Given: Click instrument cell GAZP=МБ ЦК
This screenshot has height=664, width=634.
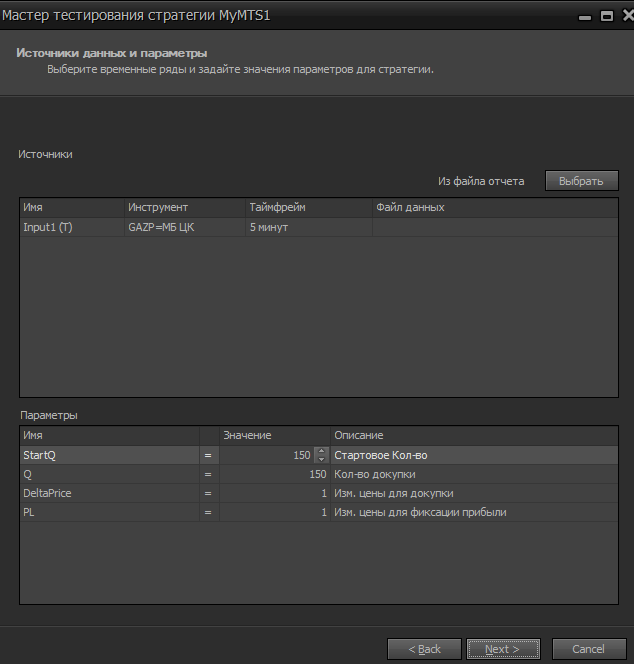Looking at the screenshot, I should click(185, 227).
